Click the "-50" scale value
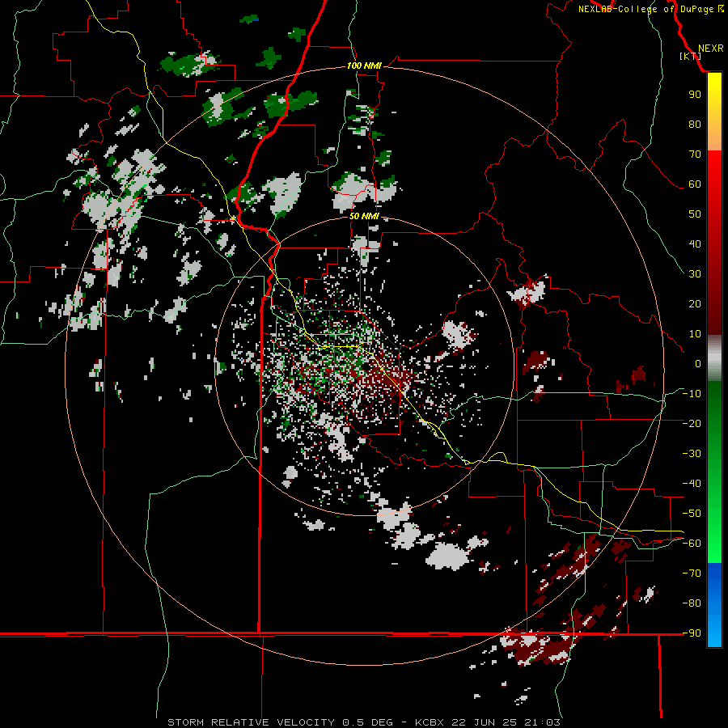 click(x=692, y=514)
